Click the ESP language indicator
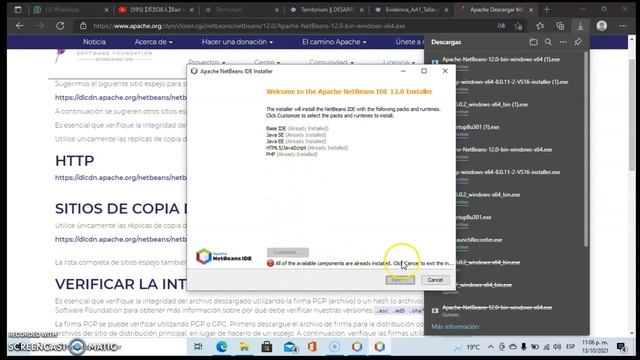The image size is (640, 360). pyautogui.click(x=570, y=347)
